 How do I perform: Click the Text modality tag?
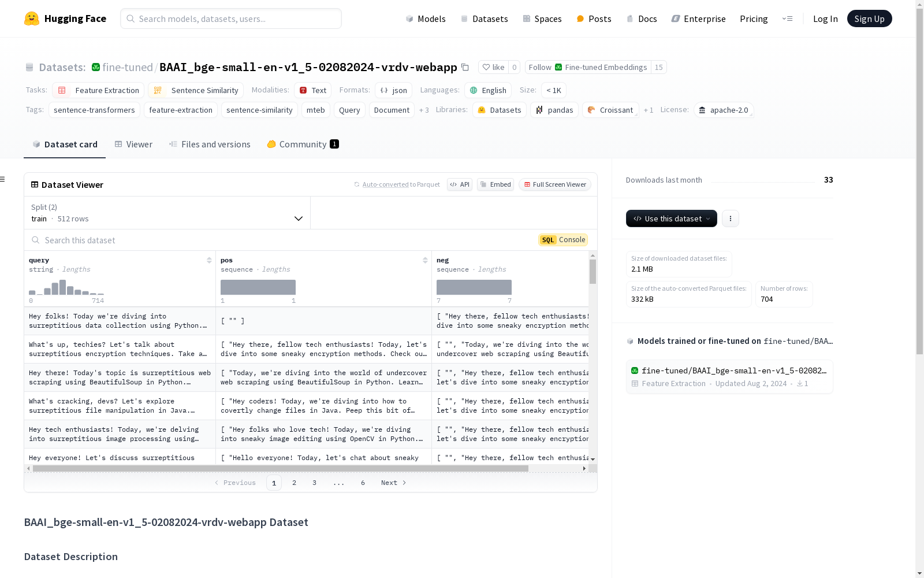click(x=313, y=90)
